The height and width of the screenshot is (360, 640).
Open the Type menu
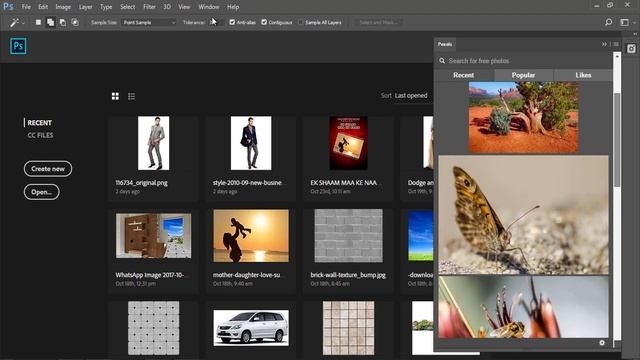(x=106, y=7)
